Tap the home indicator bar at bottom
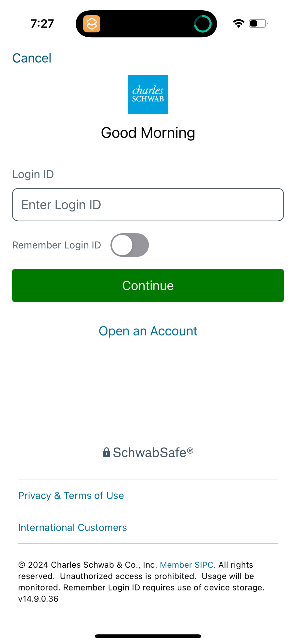 coord(148,636)
